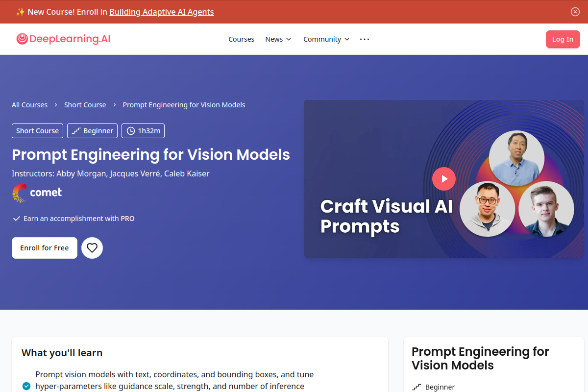The height and width of the screenshot is (392, 588).
Task: Expand the News dropdown menu
Action: (x=278, y=39)
